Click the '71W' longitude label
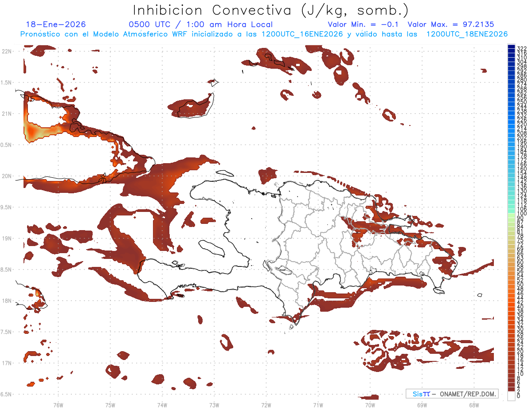This screenshot has height=411, width=532. pyautogui.click(x=318, y=405)
